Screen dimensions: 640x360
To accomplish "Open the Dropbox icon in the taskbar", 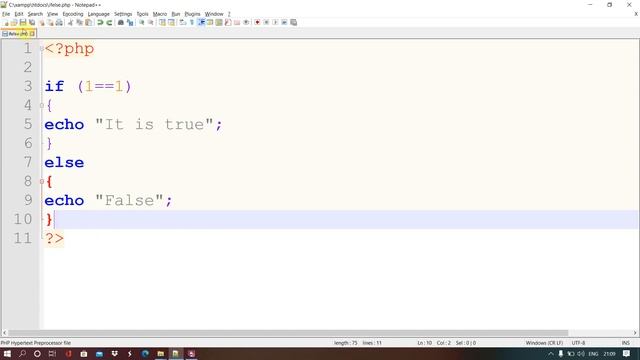I will point(114,353).
